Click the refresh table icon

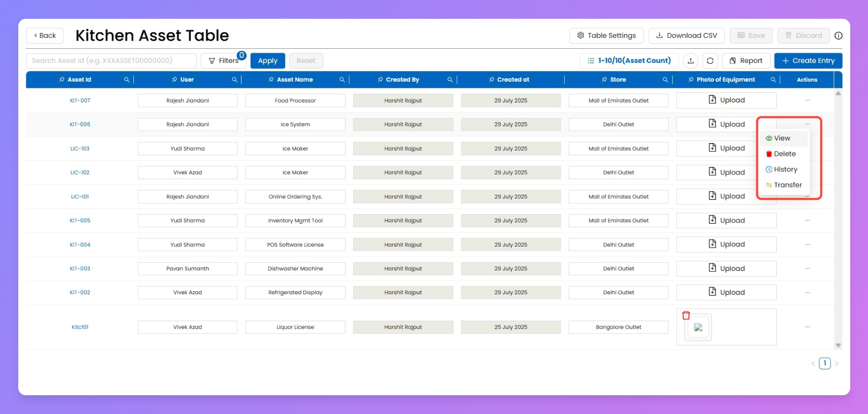click(710, 61)
